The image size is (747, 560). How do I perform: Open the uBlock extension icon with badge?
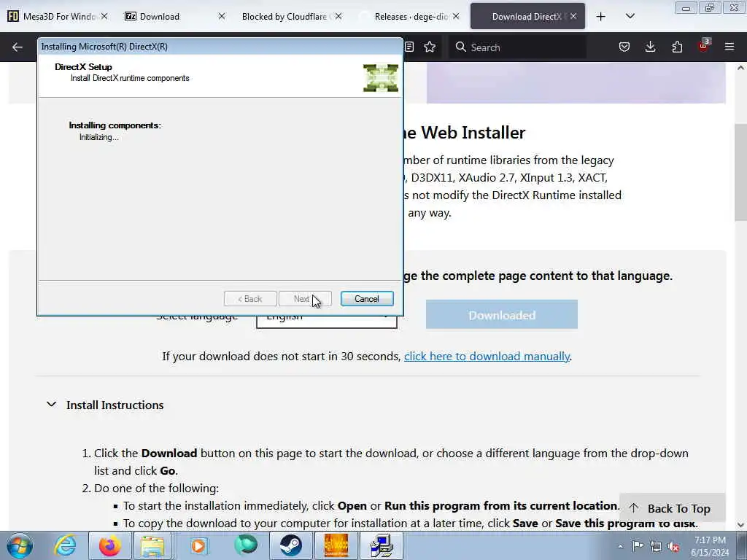click(703, 46)
